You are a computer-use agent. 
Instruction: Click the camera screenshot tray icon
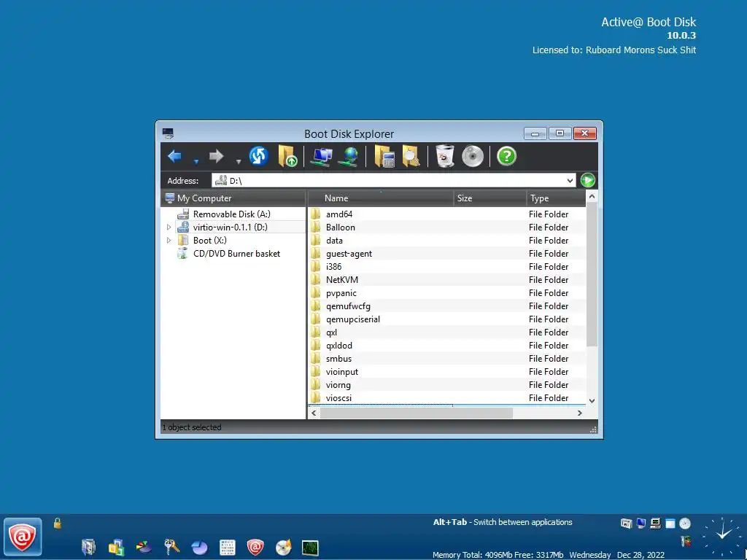click(626, 524)
